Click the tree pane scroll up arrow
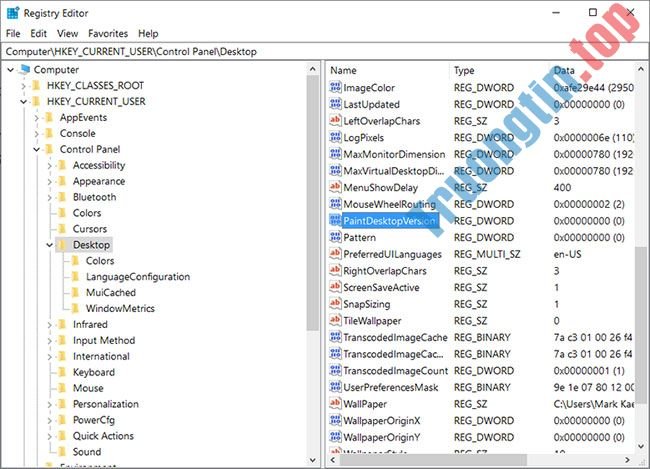 [313, 69]
